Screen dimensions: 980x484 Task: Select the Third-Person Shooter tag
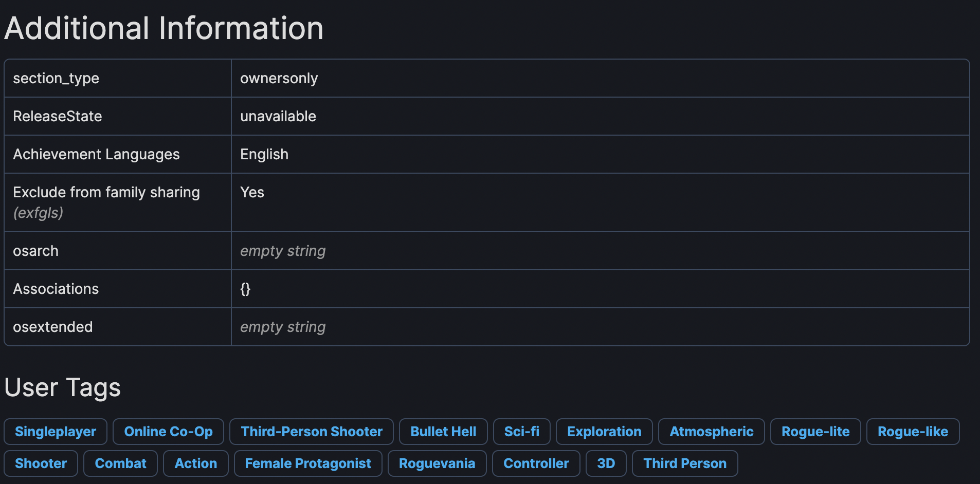(312, 432)
